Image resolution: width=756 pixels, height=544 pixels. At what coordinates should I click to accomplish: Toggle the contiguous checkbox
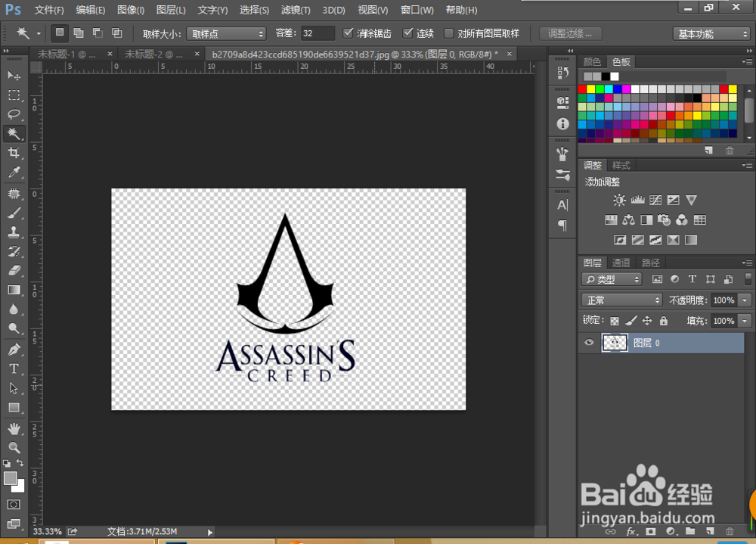(408, 33)
